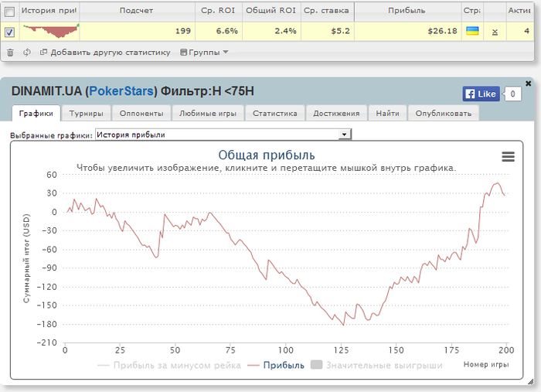The height and width of the screenshot is (392, 541).
Task: Click the 2.4% total ROI cell
Action: tap(270, 32)
